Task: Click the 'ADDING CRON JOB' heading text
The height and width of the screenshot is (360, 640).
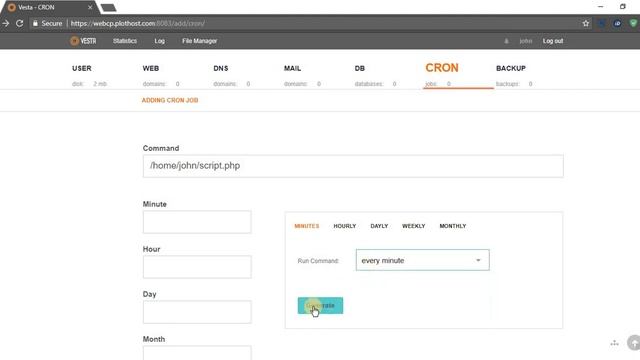Action: (x=170, y=100)
